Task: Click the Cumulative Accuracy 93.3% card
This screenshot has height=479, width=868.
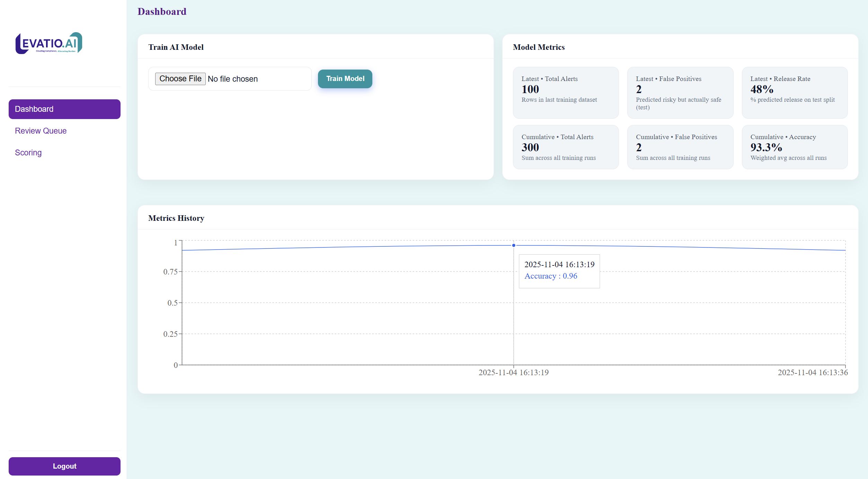Action: point(794,147)
